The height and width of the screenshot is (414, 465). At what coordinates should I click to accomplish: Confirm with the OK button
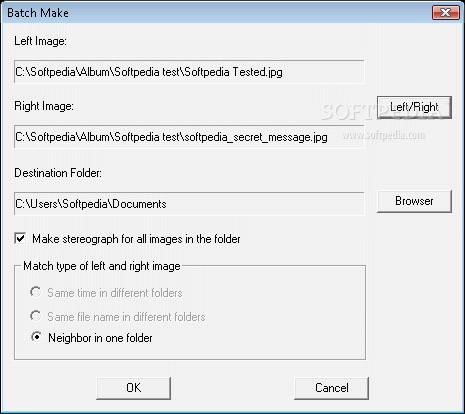[x=133, y=388]
